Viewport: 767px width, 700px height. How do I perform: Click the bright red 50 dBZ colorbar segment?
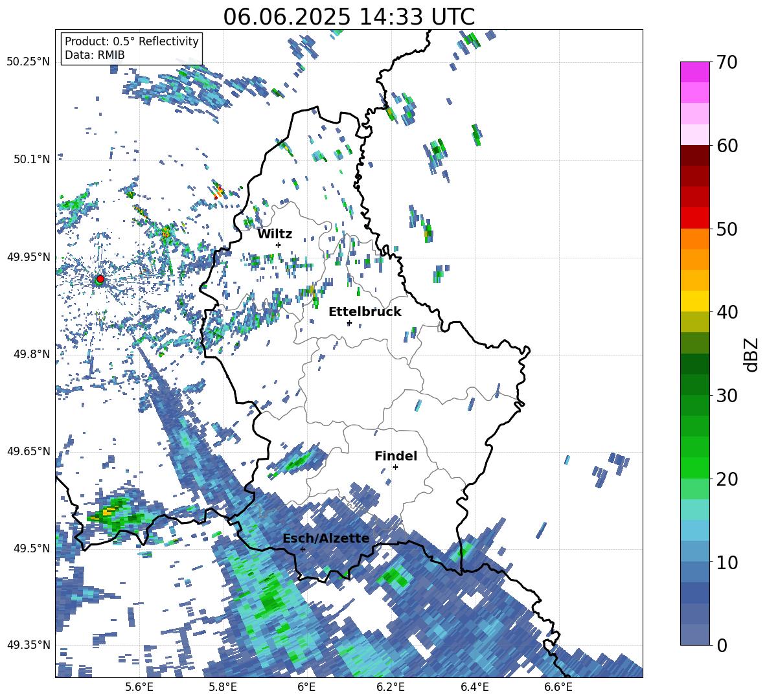click(x=694, y=218)
